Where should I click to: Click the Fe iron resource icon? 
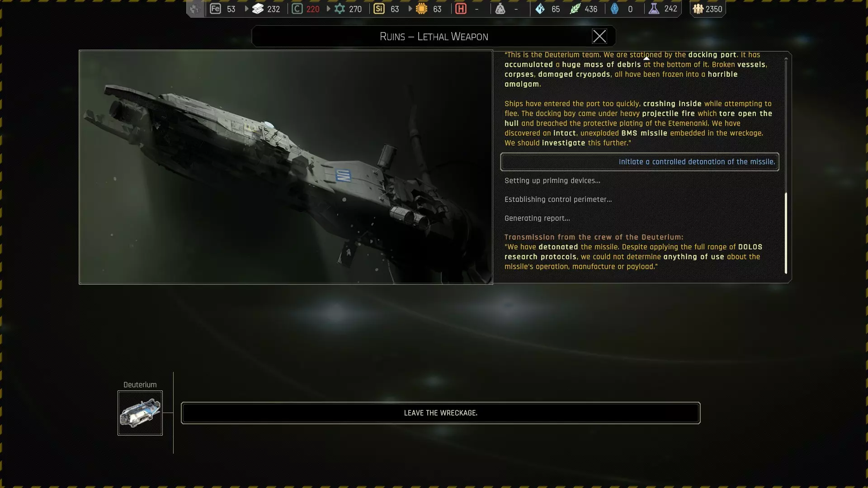click(215, 9)
